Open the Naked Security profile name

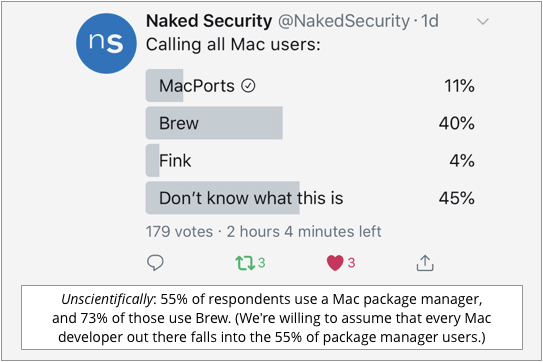[209, 21]
